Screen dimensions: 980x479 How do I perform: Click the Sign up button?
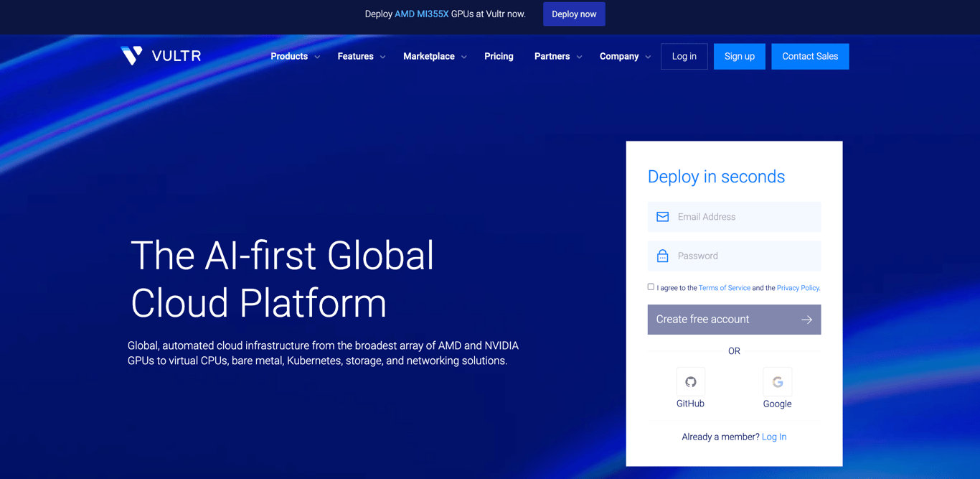(739, 56)
